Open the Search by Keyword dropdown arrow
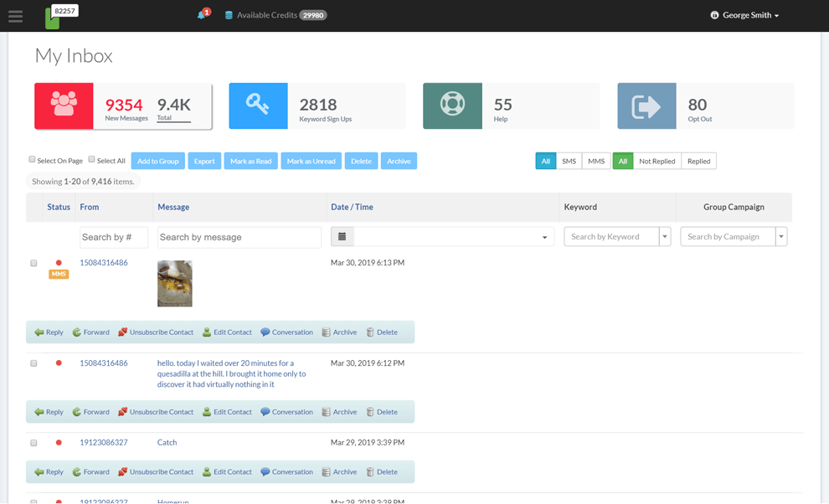This screenshot has width=829, height=504. click(665, 236)
